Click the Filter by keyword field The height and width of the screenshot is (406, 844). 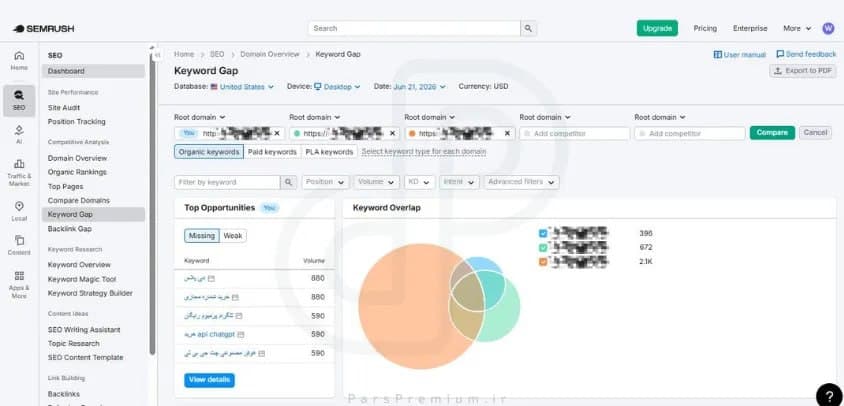point(227,182)
